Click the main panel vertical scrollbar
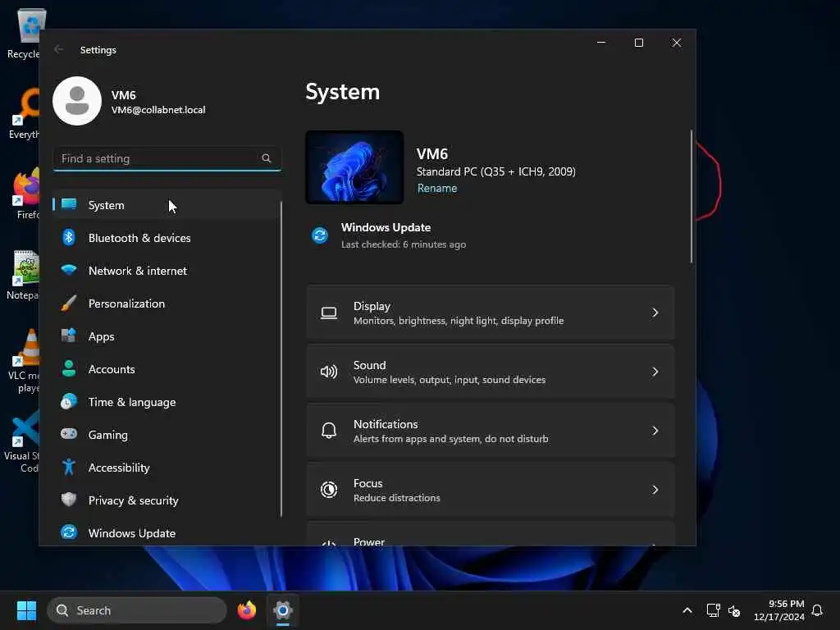The width and height of the screenshot is (840, 630). pyautogui.click(x=691, y=196)
